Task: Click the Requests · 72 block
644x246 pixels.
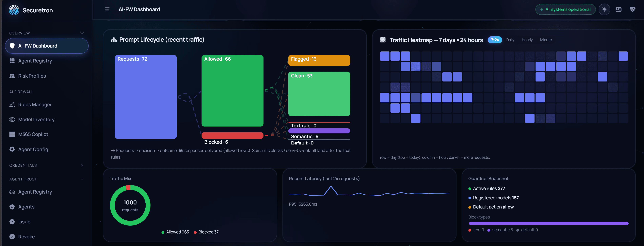Action: click(x=146, y=97)
